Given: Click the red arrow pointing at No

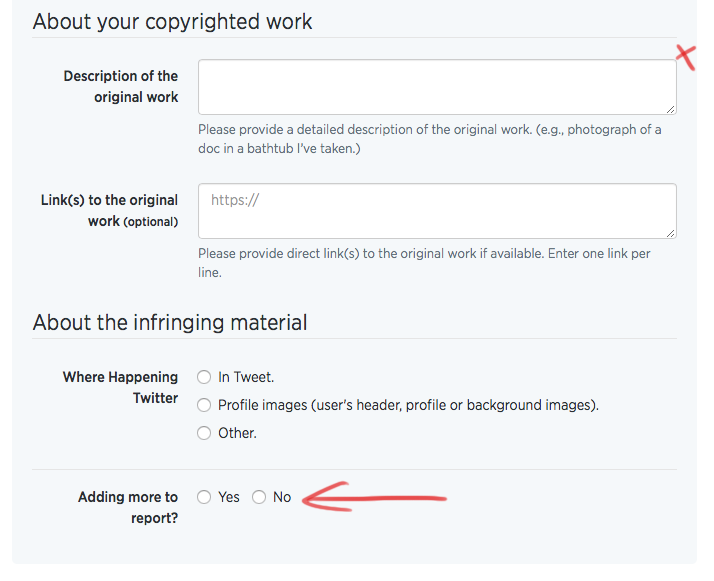Looking at the screenshot, I should pos(374,497).
